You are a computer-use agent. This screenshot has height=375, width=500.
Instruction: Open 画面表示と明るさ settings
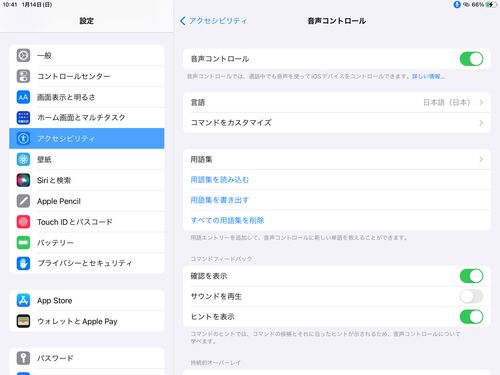[87, 97]
